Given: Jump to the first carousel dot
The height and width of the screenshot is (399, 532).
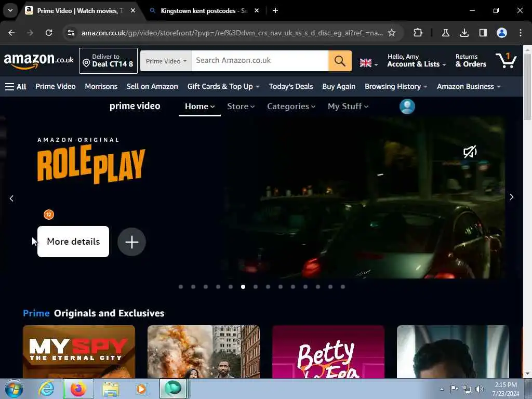Looking at the screenshot, I should point(181,287).
